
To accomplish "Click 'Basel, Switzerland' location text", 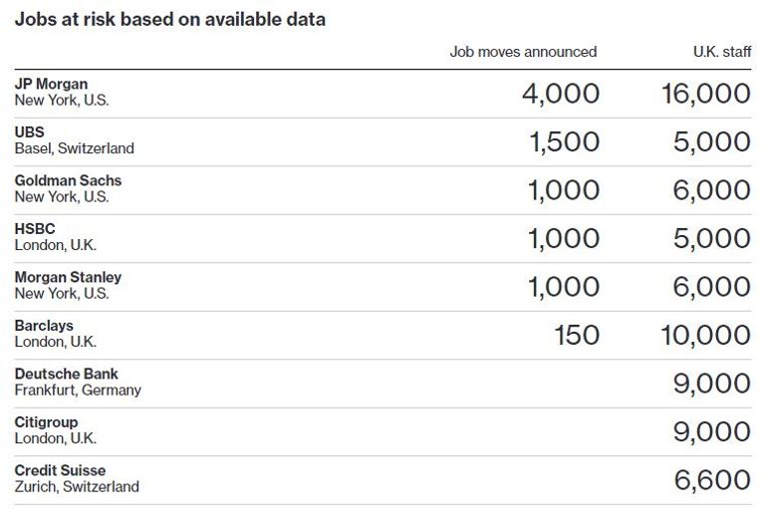I will point(74,148).
